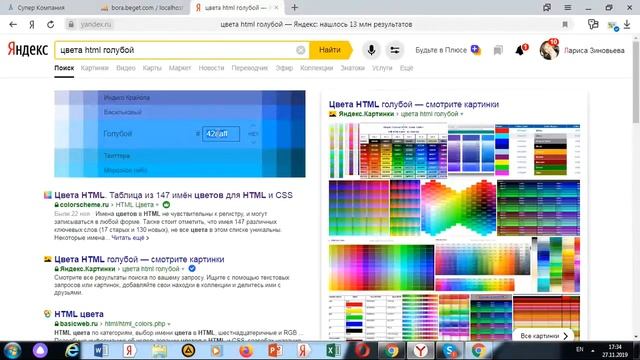The height and width of the screenshot is (360, 640).
Task: Click the Все картинки button
Action: pos(543,336)
